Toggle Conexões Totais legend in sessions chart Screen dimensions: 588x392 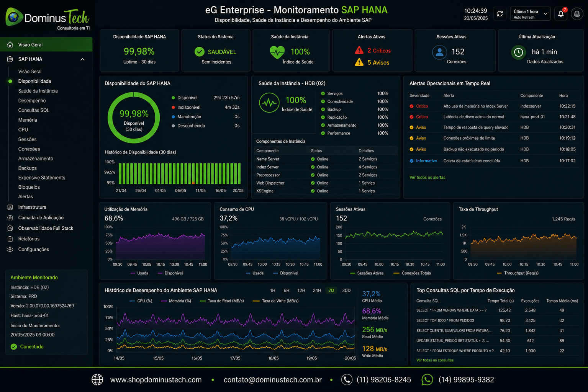[412, 273]
